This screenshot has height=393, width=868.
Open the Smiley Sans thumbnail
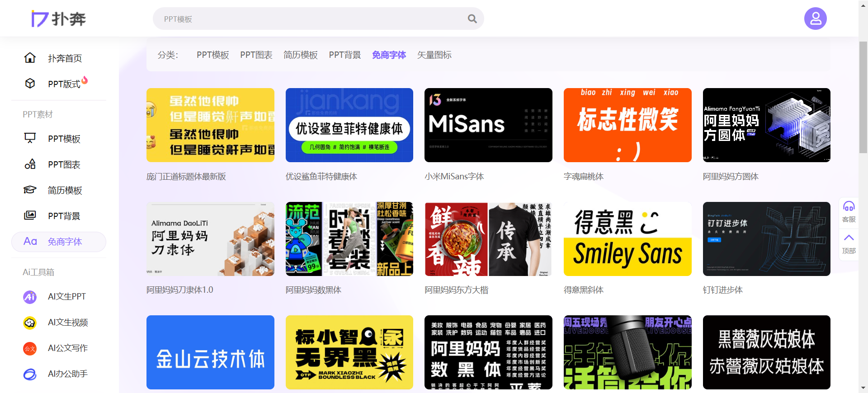click(x=627, y=239)
